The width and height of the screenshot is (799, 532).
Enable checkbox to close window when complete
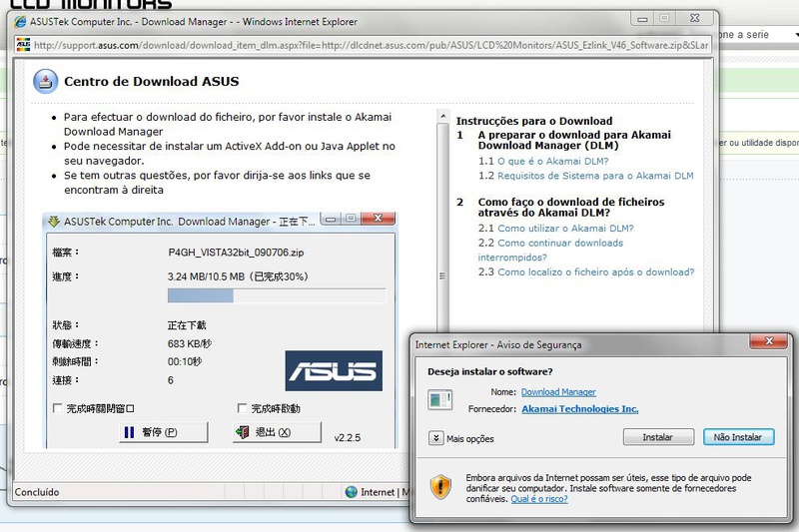click(58, 408)
